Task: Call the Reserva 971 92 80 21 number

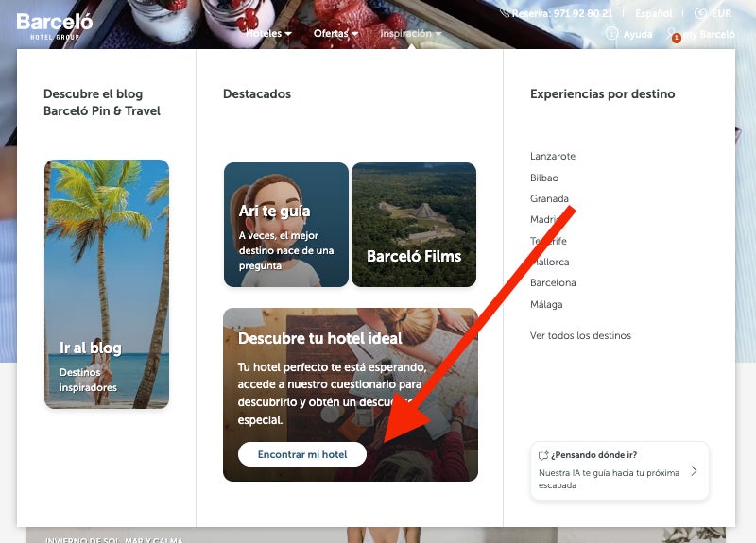Action: [561, 13]
